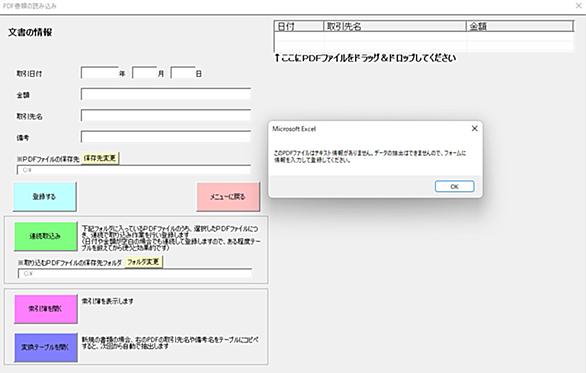Click the 保存先変更 button
Image resolution: width=586 pixels, height=373 pixels.
tap(100, 158)
